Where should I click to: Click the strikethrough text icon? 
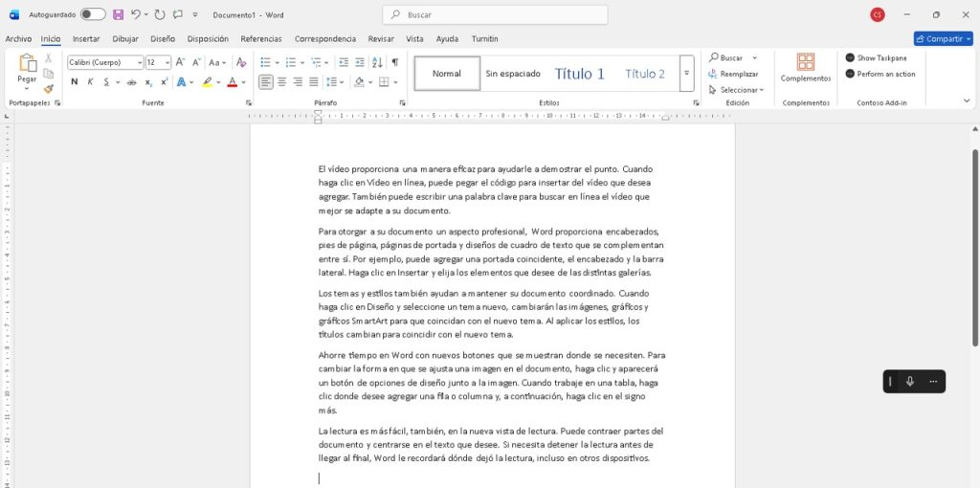(131, 82)
